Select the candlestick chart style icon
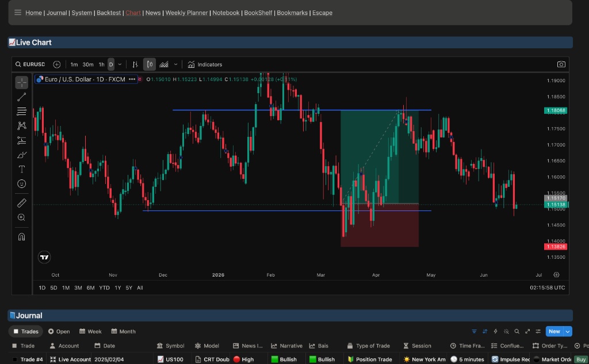 [x=150, y=64]
